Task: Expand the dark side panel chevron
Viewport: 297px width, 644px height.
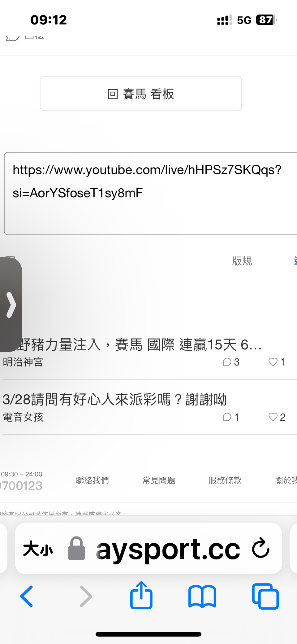Action: [x=11, y=304]
